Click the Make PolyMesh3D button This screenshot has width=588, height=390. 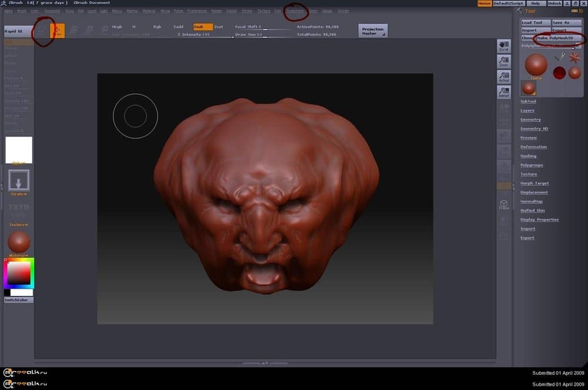[554, 38]
